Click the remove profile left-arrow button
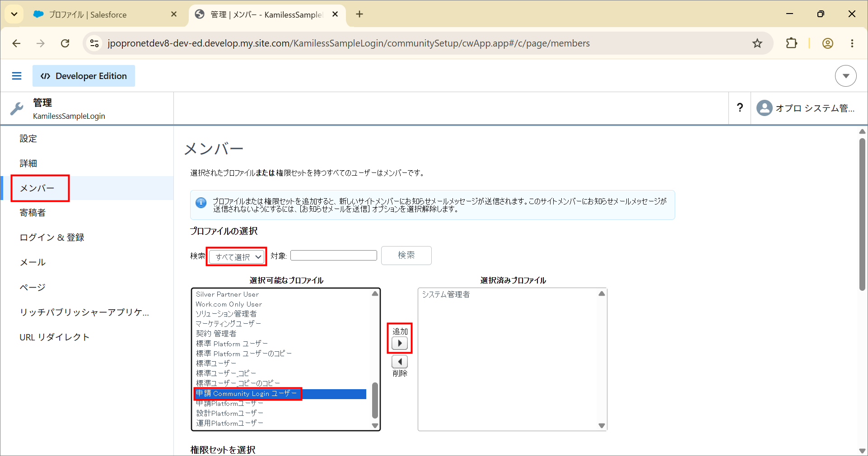 (x=400, y=362)
